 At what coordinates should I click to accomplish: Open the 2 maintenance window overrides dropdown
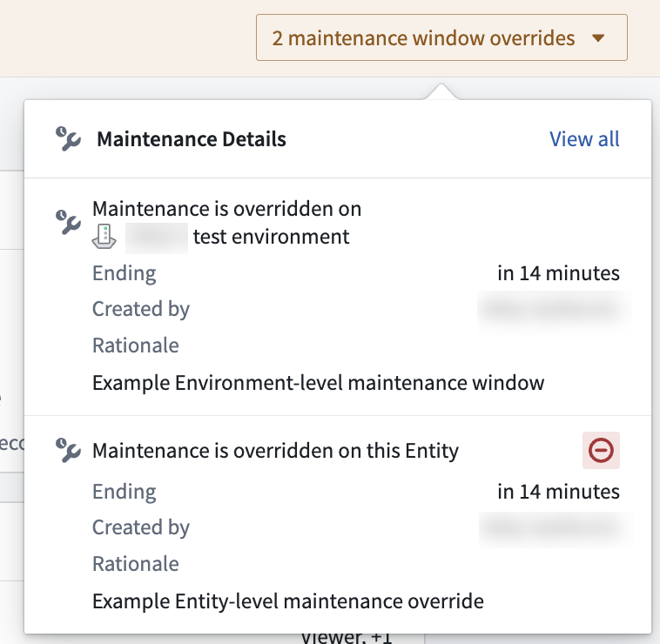click(x=441, y=38)
